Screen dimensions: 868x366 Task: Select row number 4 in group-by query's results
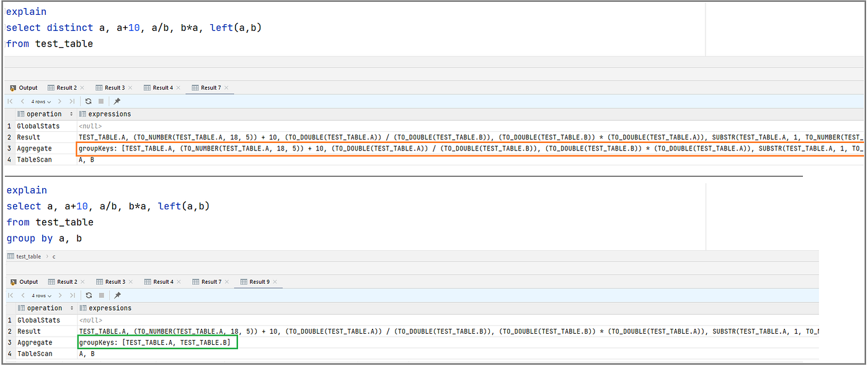[9, 354]
